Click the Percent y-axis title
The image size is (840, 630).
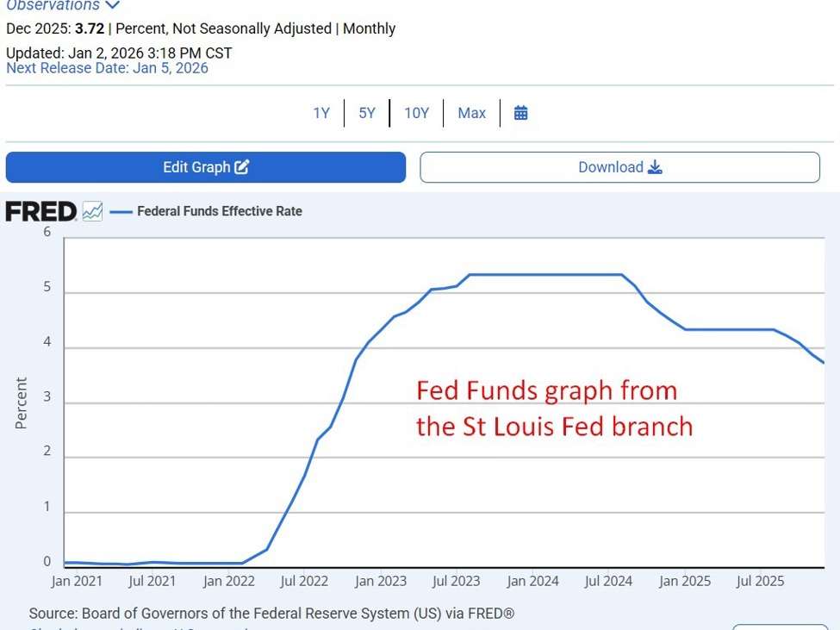click(22, 402)
